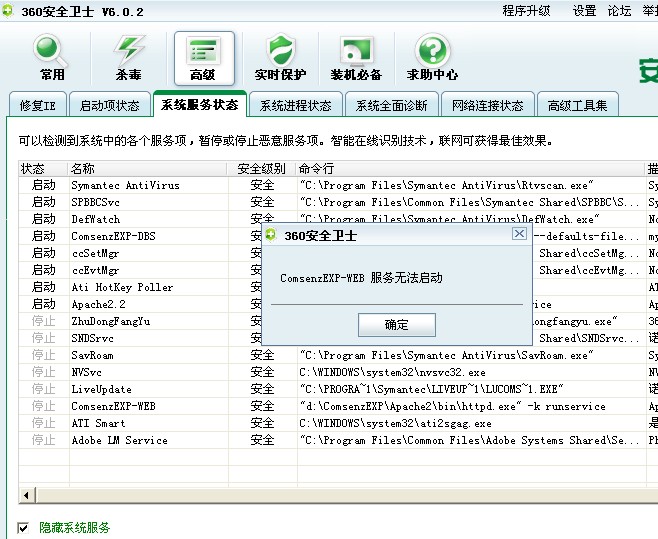Click the horizontal scrollbar left arrow

click(27, 495)
